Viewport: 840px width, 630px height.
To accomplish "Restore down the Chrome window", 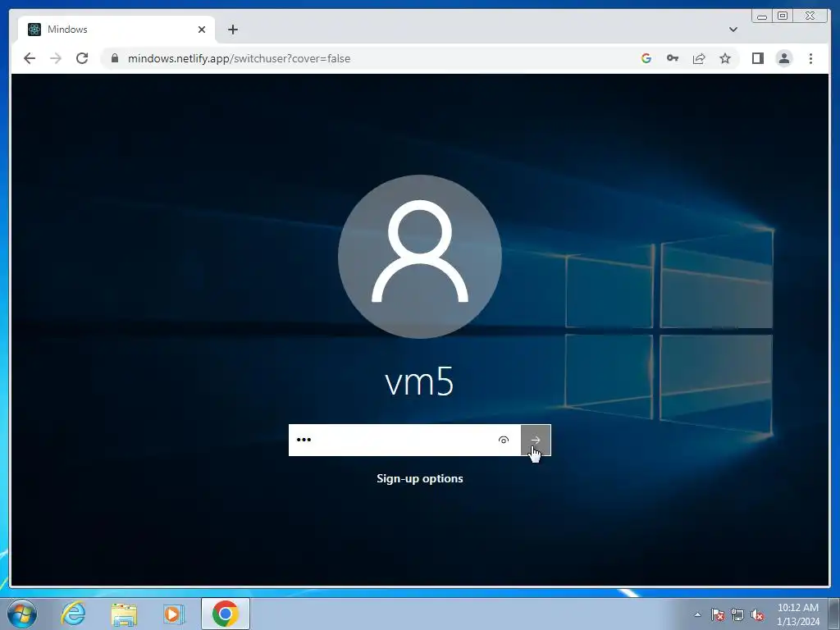I will point(782,16).
